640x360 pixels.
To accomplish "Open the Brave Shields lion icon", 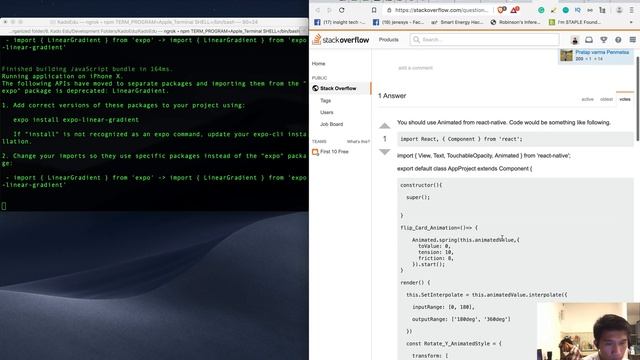I will click(502, 10).
